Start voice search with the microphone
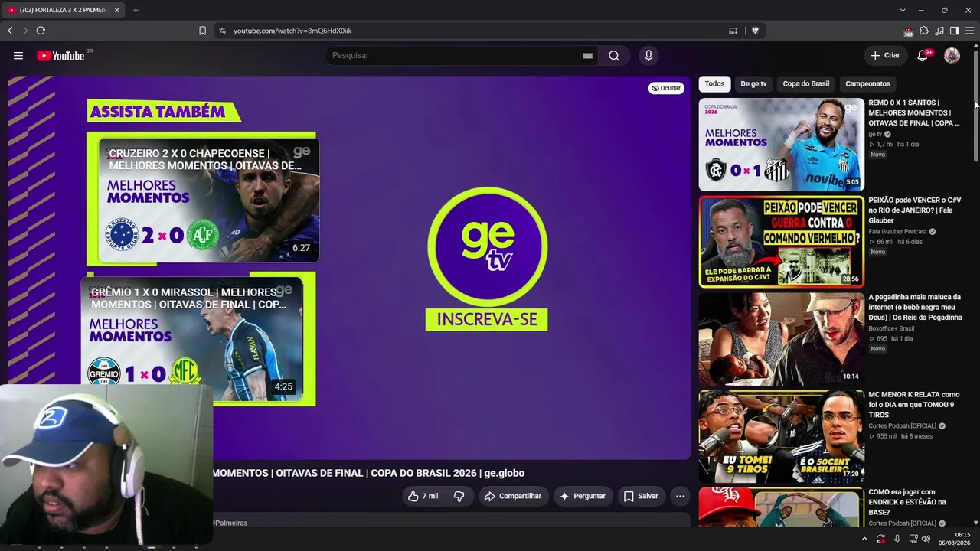The width and height of the screenshot is (980, 551). (x=648, y=55)
